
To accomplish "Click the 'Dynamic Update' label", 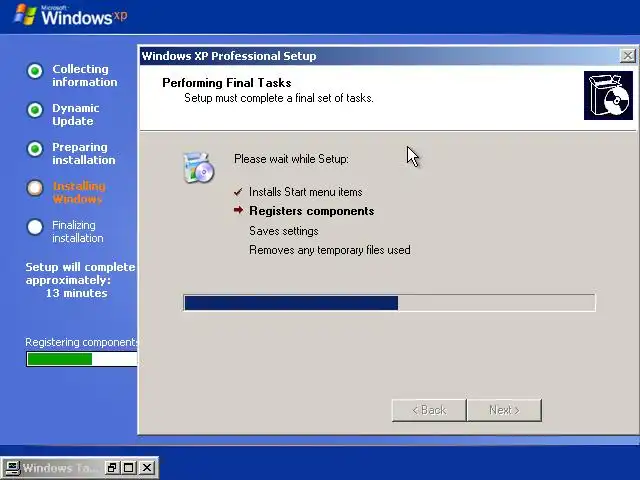I will pyautogui.click(x=76, y=115).
